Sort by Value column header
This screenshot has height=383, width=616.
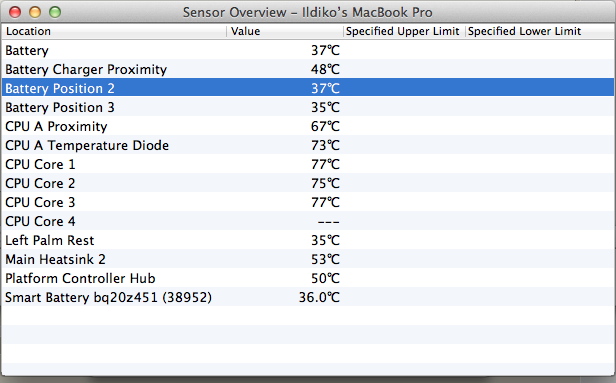(x=284, y=31)
